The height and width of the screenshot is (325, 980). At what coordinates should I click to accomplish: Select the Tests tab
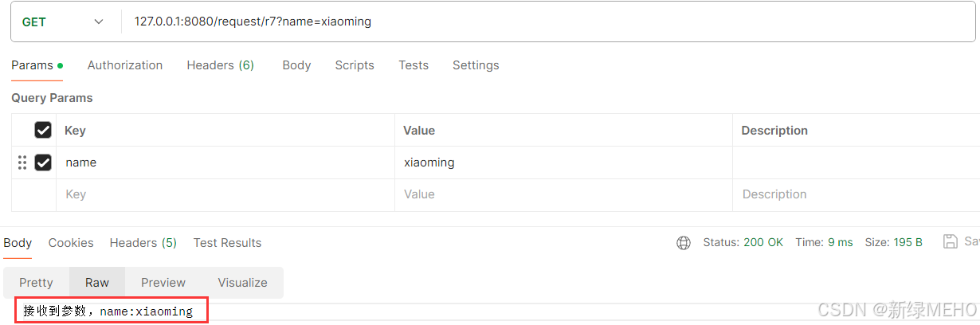point(414,65)
